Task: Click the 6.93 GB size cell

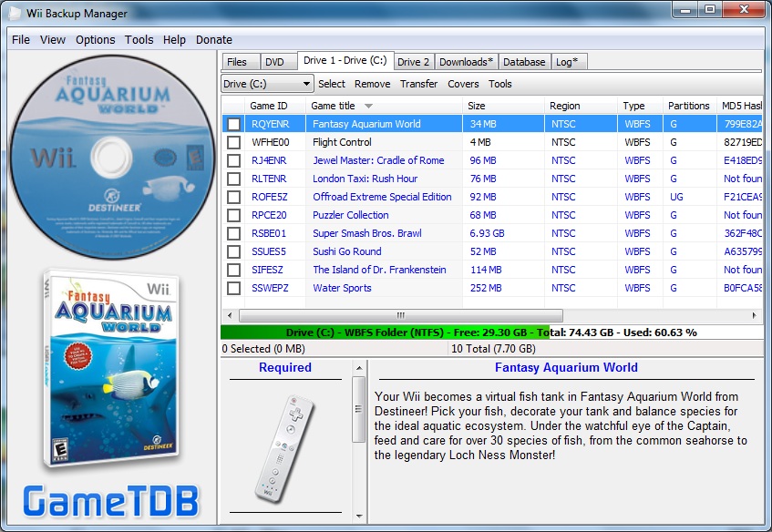Action: [487, 233]
